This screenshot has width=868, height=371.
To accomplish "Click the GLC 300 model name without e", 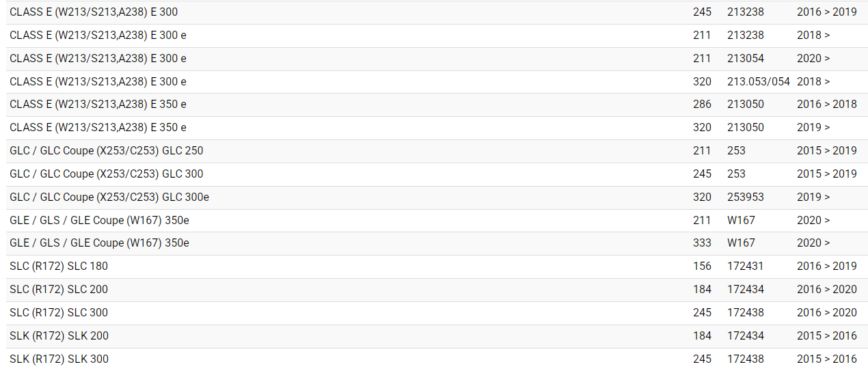I will (x=106, y=174).
